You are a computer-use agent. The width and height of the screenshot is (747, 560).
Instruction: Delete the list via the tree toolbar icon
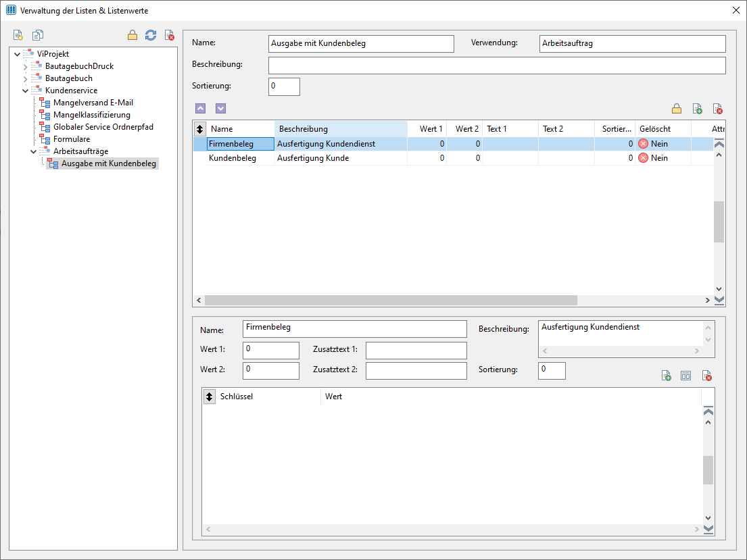169,35
